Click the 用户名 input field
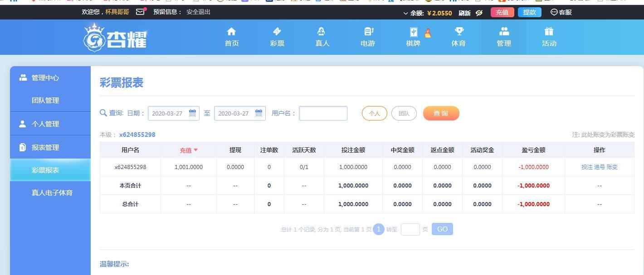This screenshot has height=275, width=644. pos(323,113)
